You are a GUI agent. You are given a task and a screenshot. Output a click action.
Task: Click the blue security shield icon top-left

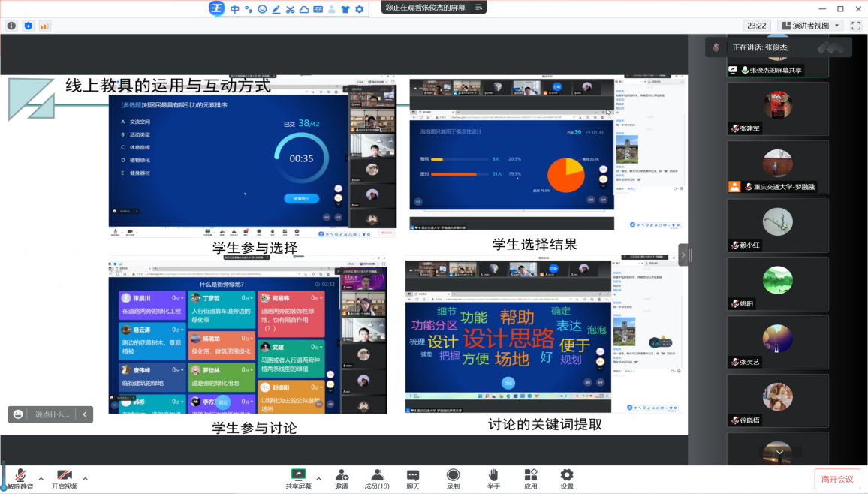point(28,25)
